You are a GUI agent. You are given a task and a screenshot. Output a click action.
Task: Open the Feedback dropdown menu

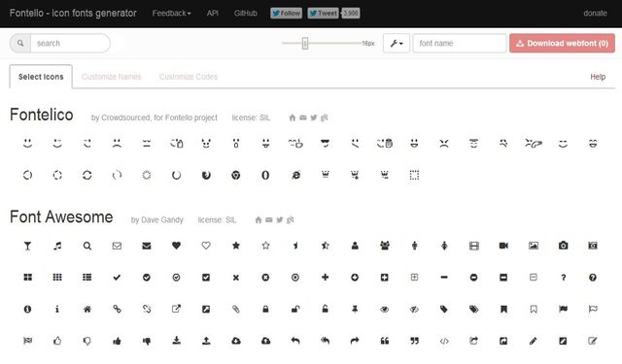point(171,13)
